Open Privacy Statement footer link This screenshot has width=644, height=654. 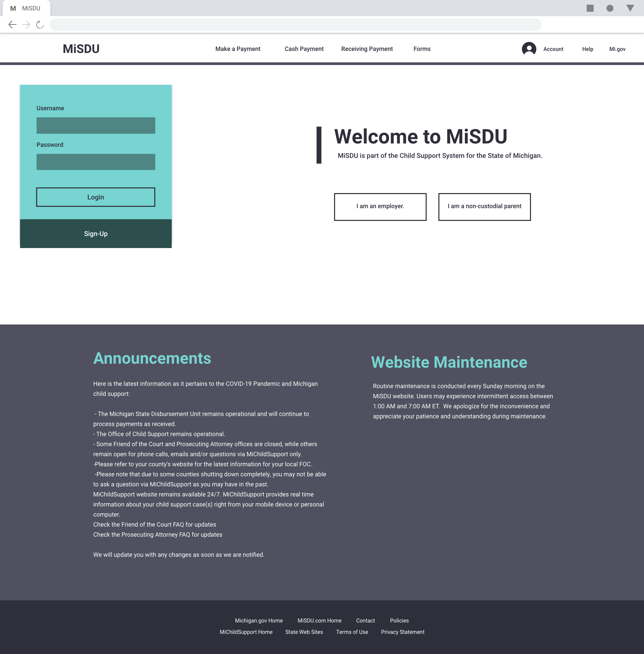(x=402, y=632)
